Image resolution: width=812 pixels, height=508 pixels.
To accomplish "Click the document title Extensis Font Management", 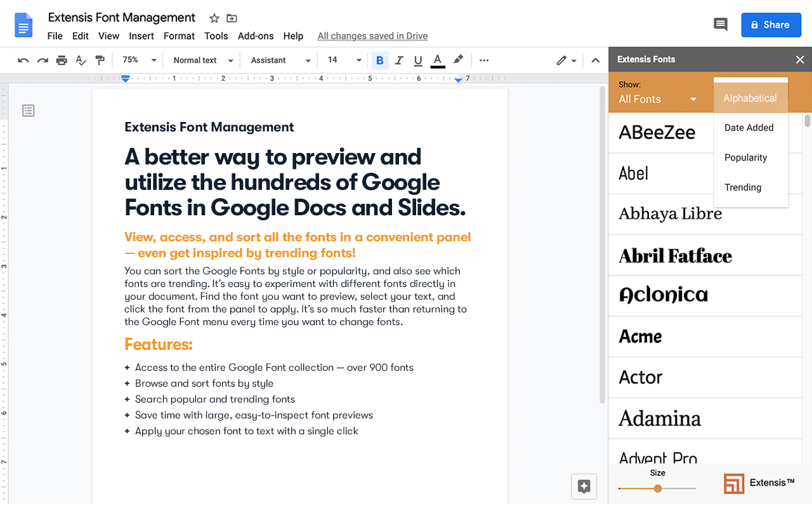I will pos(122,18).
